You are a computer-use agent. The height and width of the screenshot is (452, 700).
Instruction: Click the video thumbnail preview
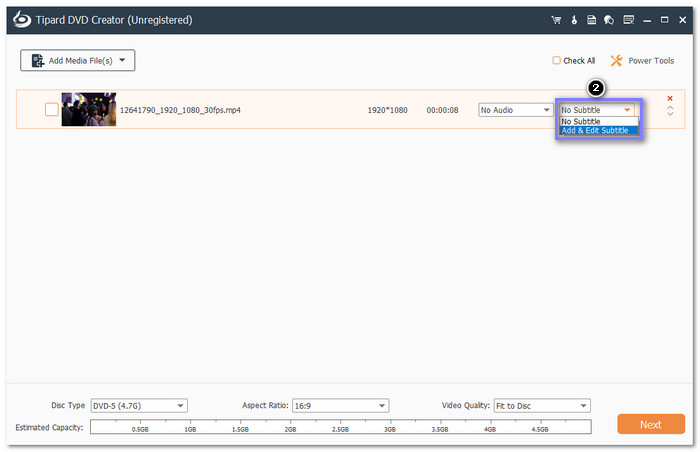point(89,109)
